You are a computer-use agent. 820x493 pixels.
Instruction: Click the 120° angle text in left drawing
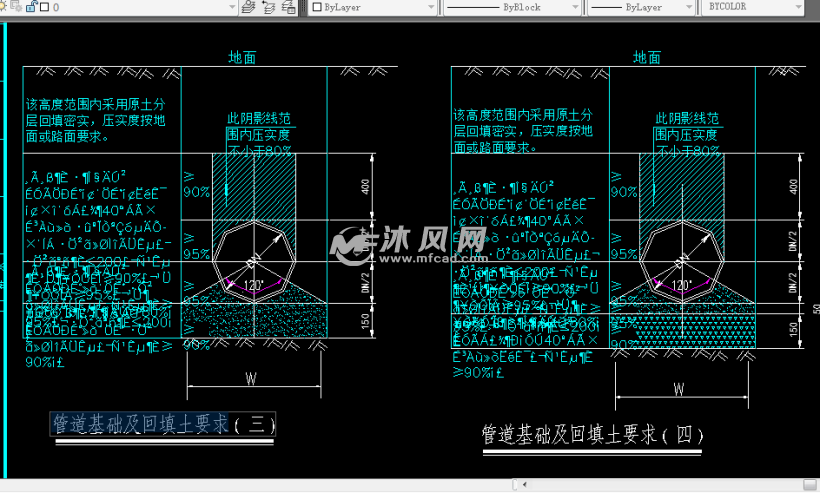coord(252,285)
